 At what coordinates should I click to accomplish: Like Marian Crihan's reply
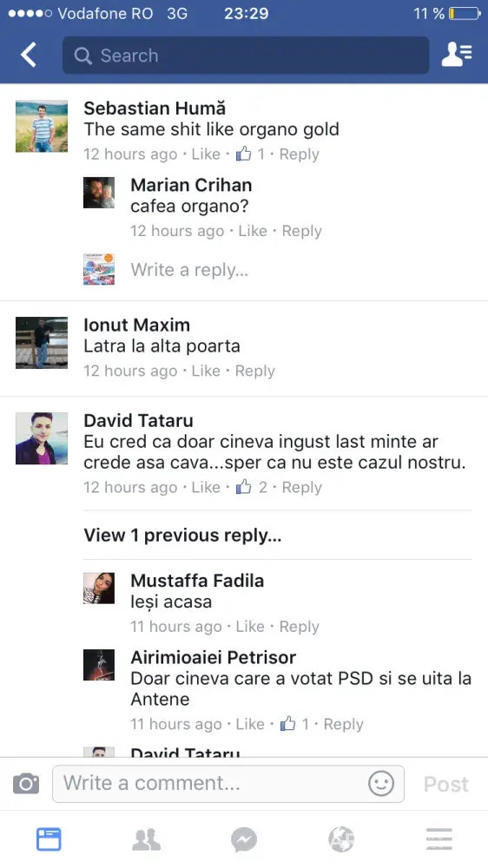253,231
